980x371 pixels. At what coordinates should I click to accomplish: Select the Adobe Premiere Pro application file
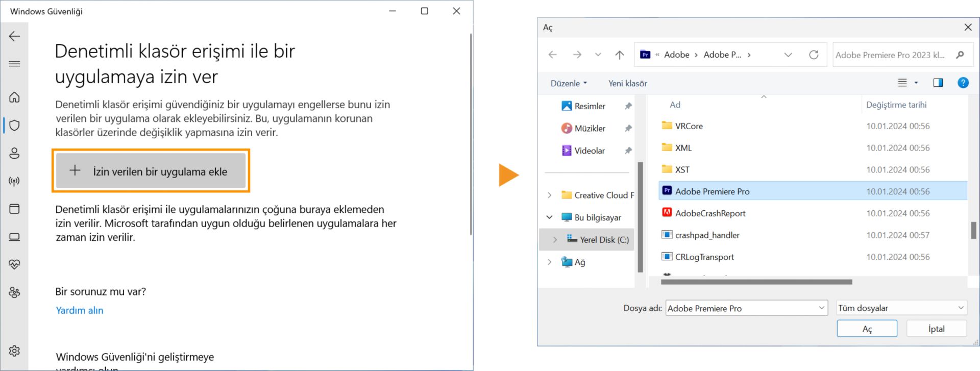[813, 191]
